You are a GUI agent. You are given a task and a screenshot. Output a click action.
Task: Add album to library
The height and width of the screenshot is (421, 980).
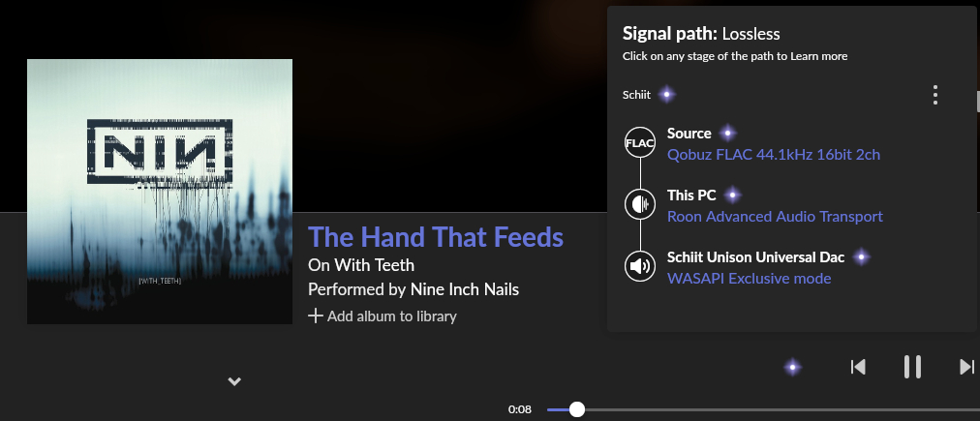click(x=383, y=316)
